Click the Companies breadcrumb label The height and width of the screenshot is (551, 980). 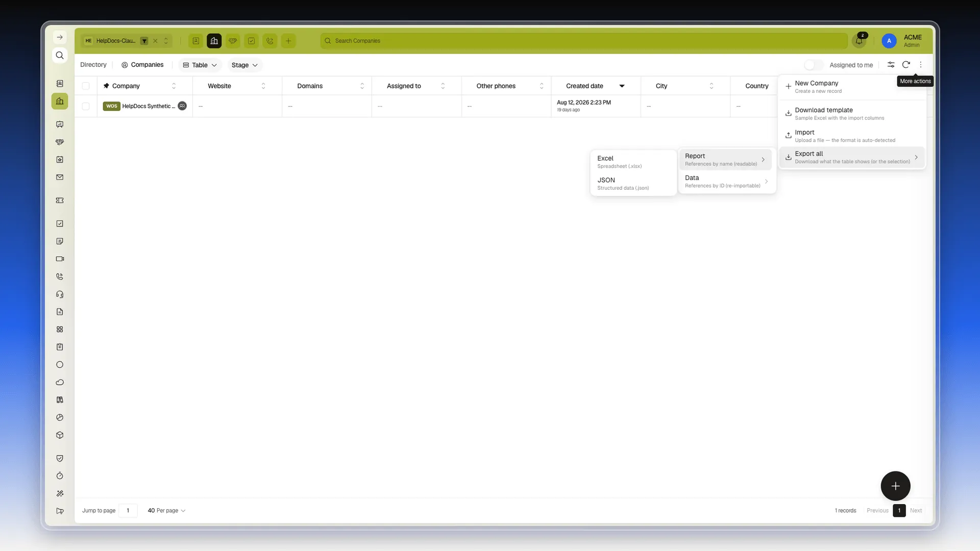[x=147, y=65]
